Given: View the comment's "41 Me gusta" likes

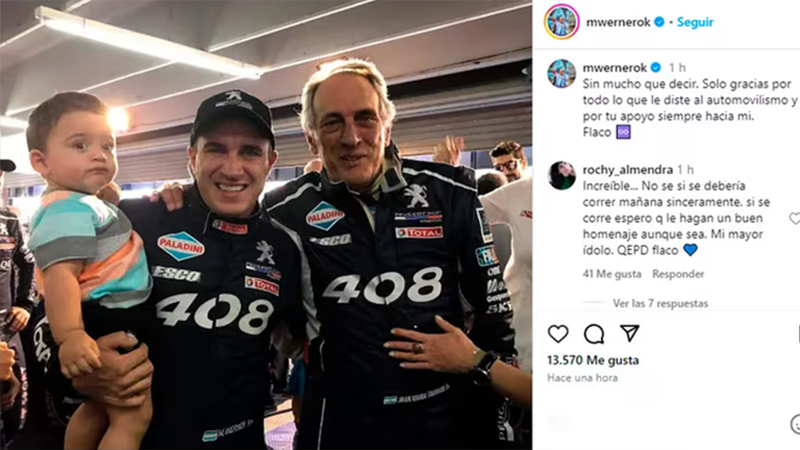Looking at the screenshot, I should pos(612,274).
